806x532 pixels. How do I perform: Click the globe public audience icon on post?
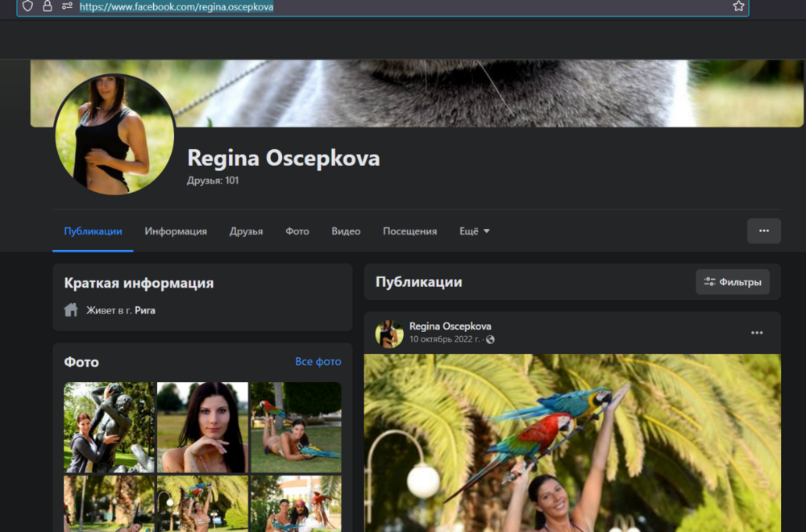pyautogui.click(x=490, y=339)
